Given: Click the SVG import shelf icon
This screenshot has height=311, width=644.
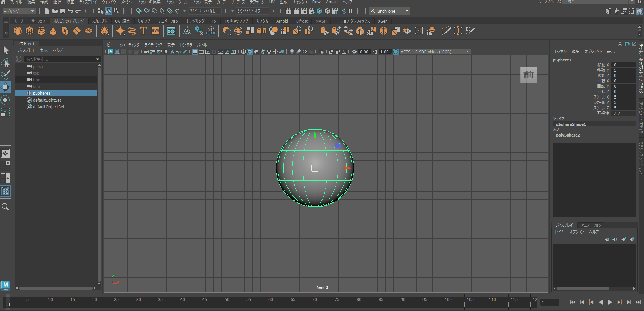Looking at the screenshot, I should (155, 31).
